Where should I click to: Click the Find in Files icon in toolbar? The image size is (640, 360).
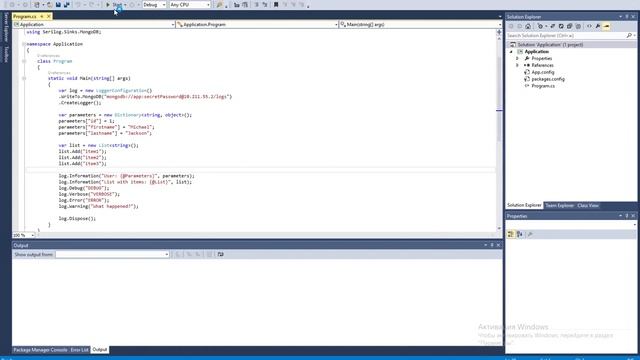tap(220, 5)
